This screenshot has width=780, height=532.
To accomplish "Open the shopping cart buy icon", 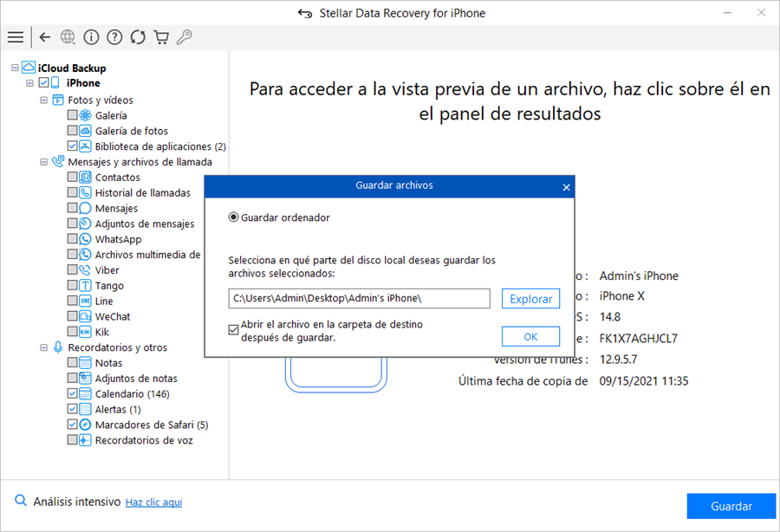I will click(161, 37).
